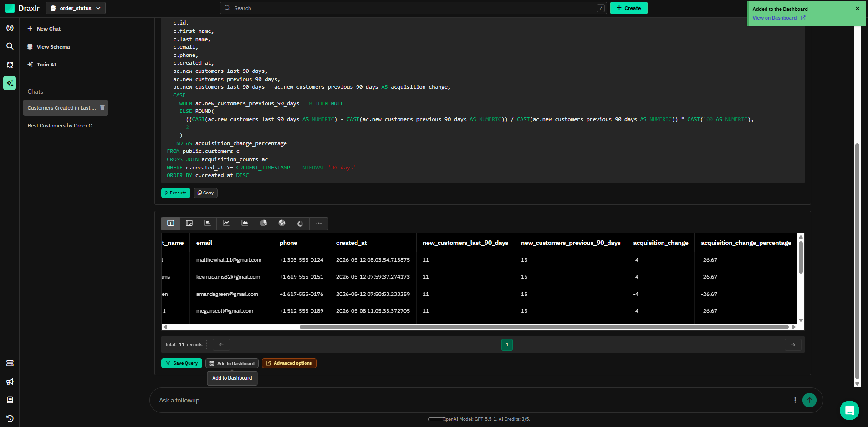Click the green Create button
The height and width of the screenshot is (427, 868).
(628, 8)
